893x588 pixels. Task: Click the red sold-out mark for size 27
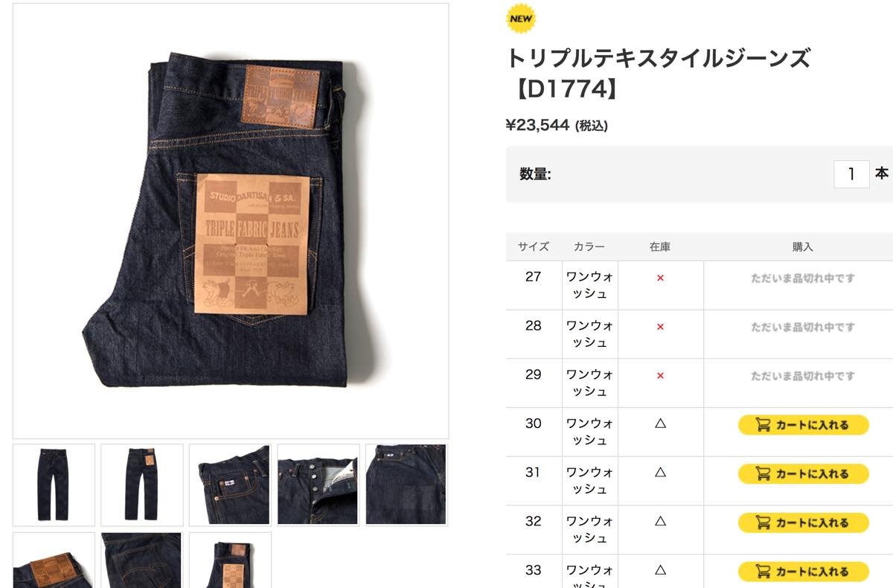coord(660,278)
